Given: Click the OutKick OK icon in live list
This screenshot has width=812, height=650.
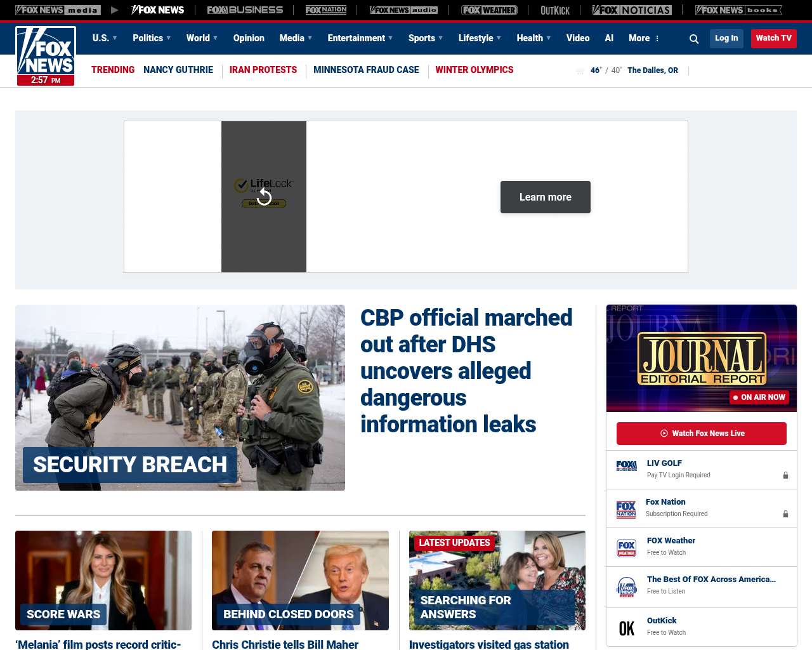Looking at the screenshot, I should pyautogui.click(x=627, y=628).
